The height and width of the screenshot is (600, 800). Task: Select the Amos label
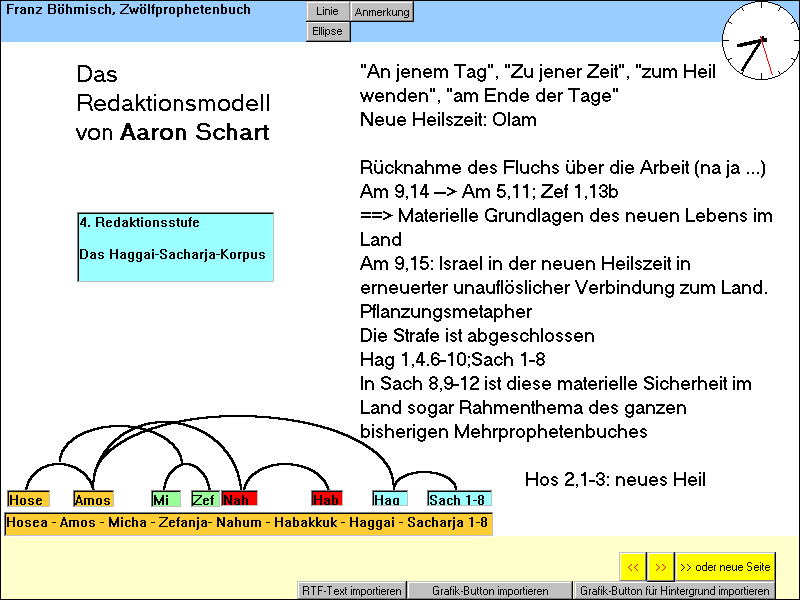point(93,498)
